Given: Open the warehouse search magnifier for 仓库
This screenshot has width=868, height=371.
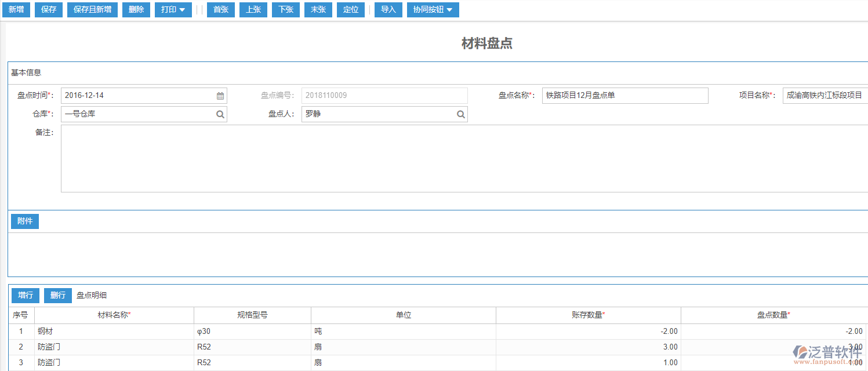Looking at the screenshot, I should point(220,114).
